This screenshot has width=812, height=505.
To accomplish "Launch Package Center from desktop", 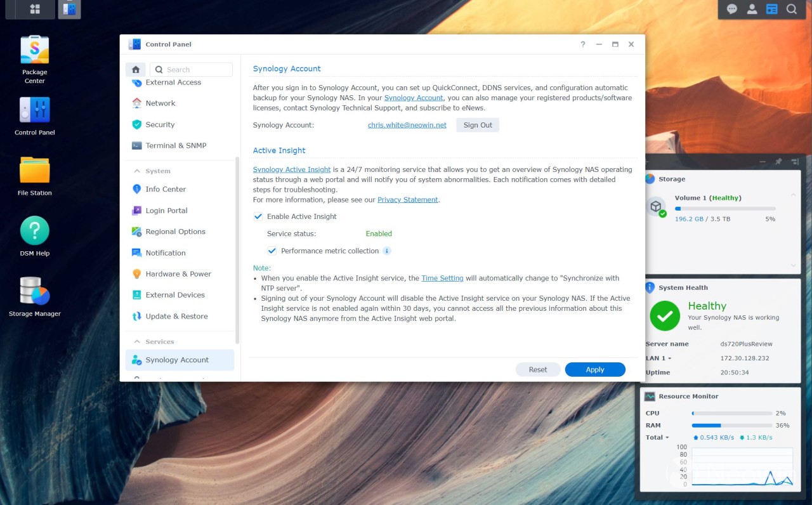I will click(35, 59).
